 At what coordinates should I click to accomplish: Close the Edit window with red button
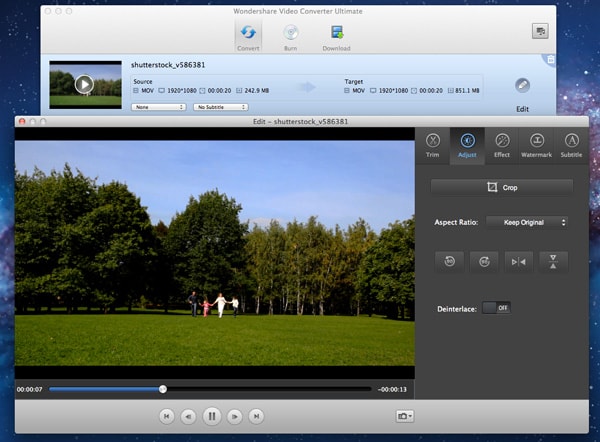coord(22,121)
